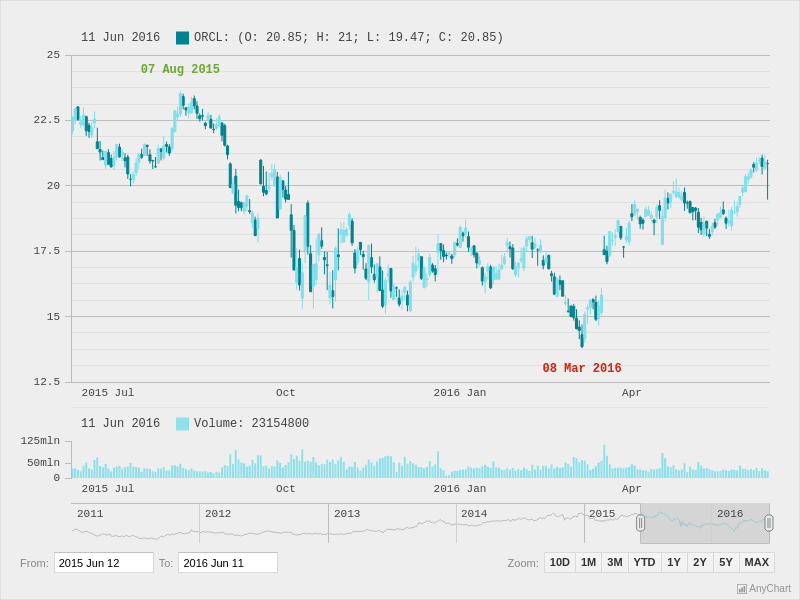Click the From date input field

point(104,563)
